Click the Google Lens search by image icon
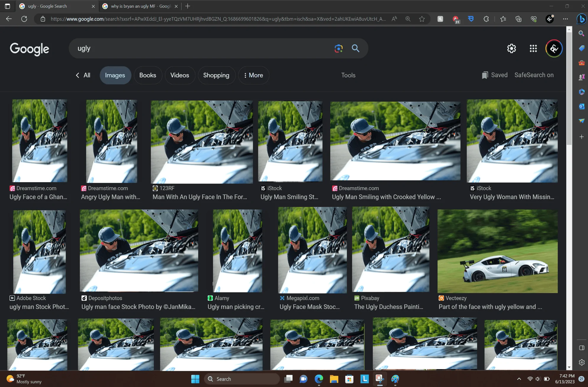This screenshot has height=387, width=588. (339, 48)
